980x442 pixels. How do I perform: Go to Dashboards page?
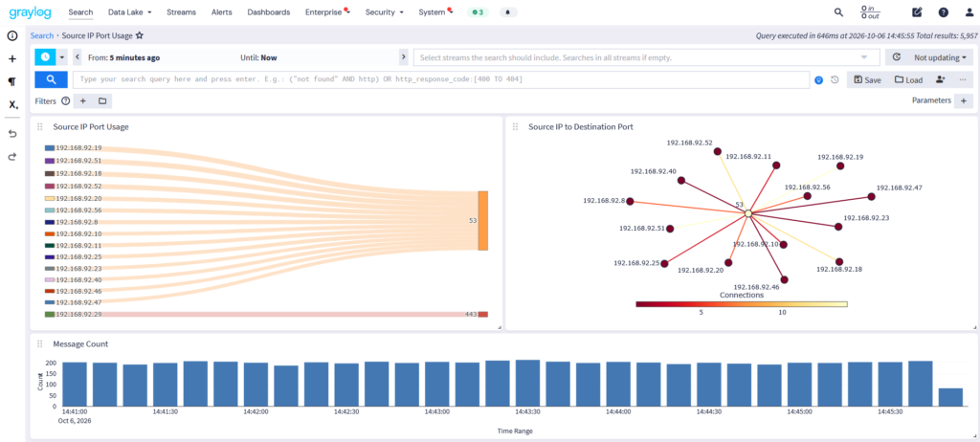[x=269, y=11]
